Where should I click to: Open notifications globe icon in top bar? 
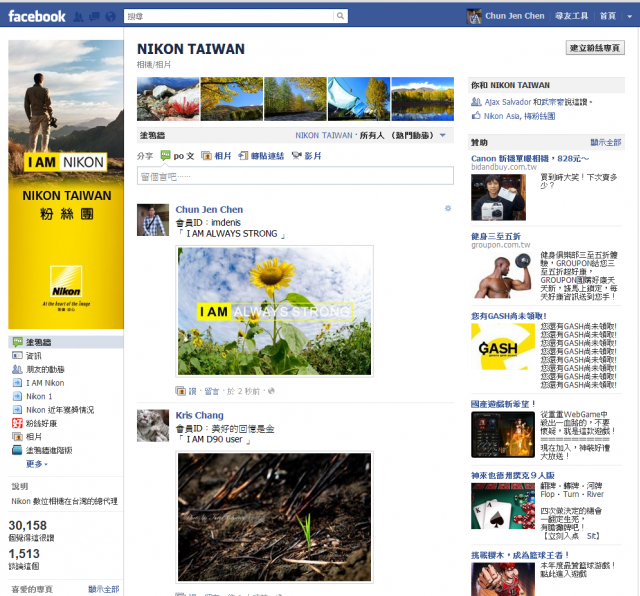coord(110,16)
